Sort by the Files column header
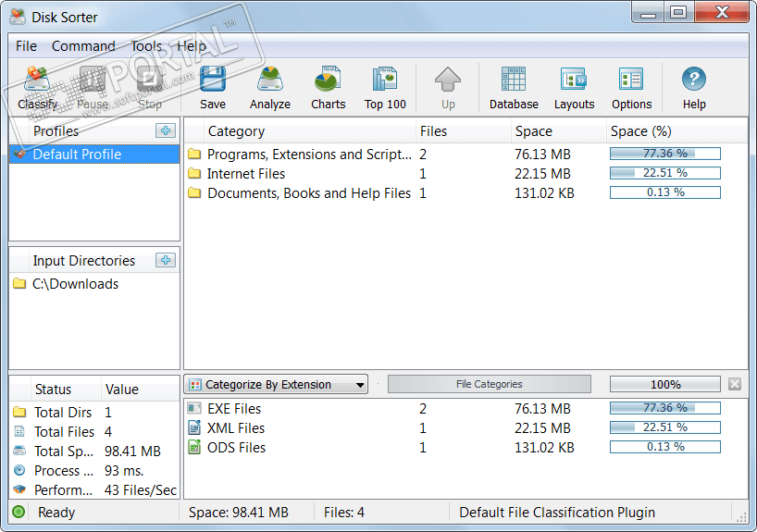This screenshot has height=532, width=757. coord(463,131)
